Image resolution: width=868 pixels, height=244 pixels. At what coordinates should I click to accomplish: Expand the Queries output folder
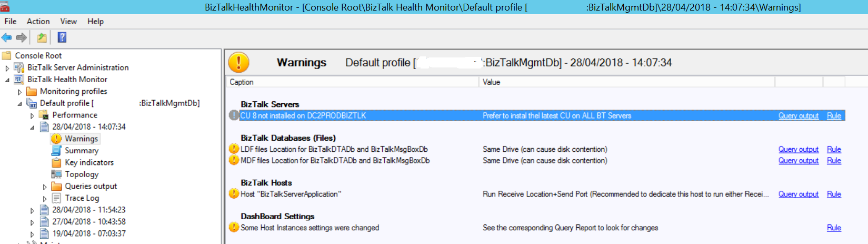(x=45, y=187)
